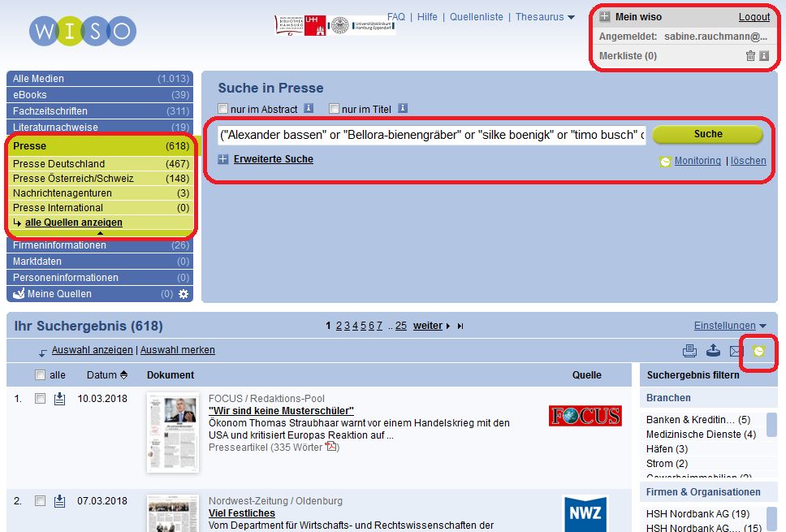Empty Merkliste with trash icon
Image resolution: width=786 pixels, height=532 pixels.
(750, 56)
